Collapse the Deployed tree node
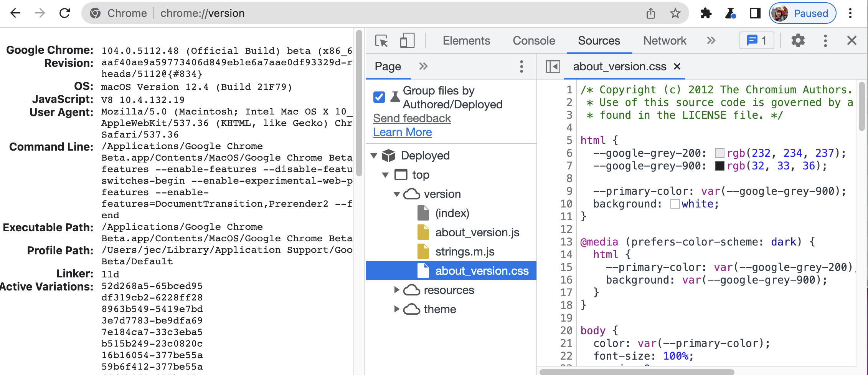 point(374,156)
